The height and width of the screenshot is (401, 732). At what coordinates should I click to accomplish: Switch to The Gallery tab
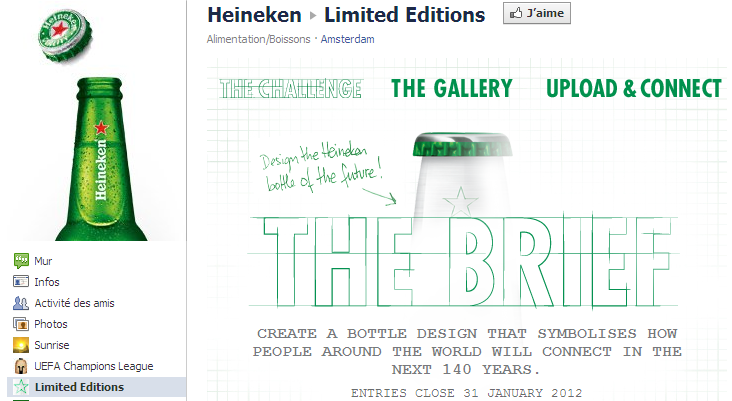tap(451, 89)
